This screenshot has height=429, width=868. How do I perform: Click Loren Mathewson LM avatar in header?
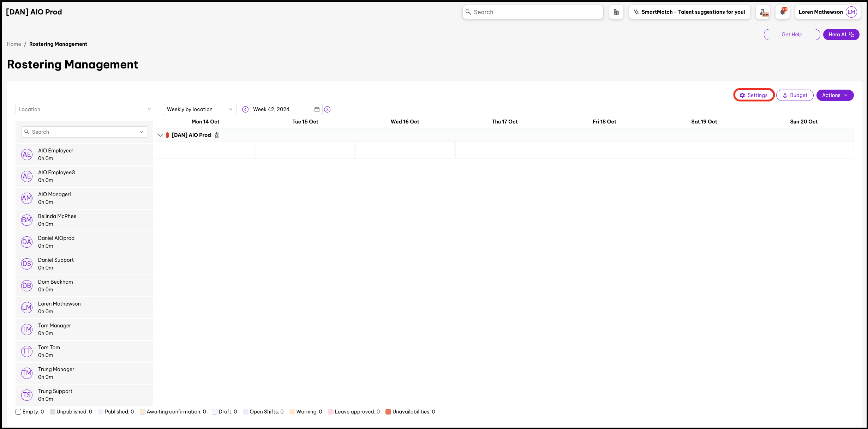[x=851, y=12]
